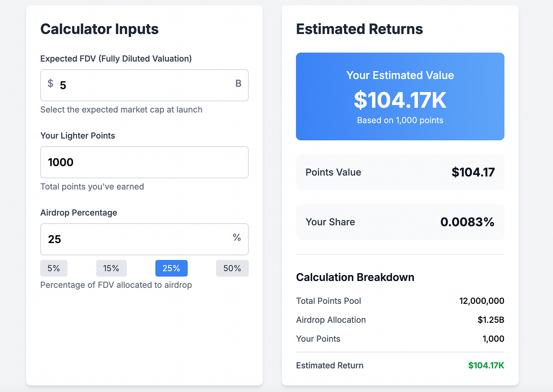Image resolution: width=553 pixels, height=392 pixels.
Task: Click the highlighted 25% preset button
Action: pos(171,268)
